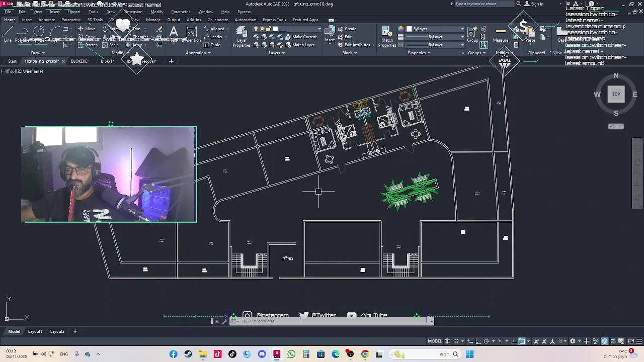
Task: Click the Match Properties tool
Action: 387,37
